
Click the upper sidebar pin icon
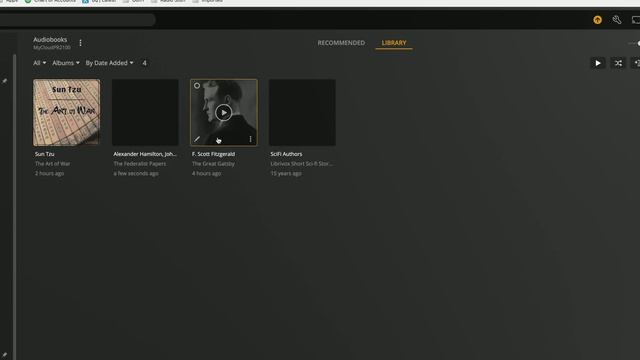click(4, 81)
